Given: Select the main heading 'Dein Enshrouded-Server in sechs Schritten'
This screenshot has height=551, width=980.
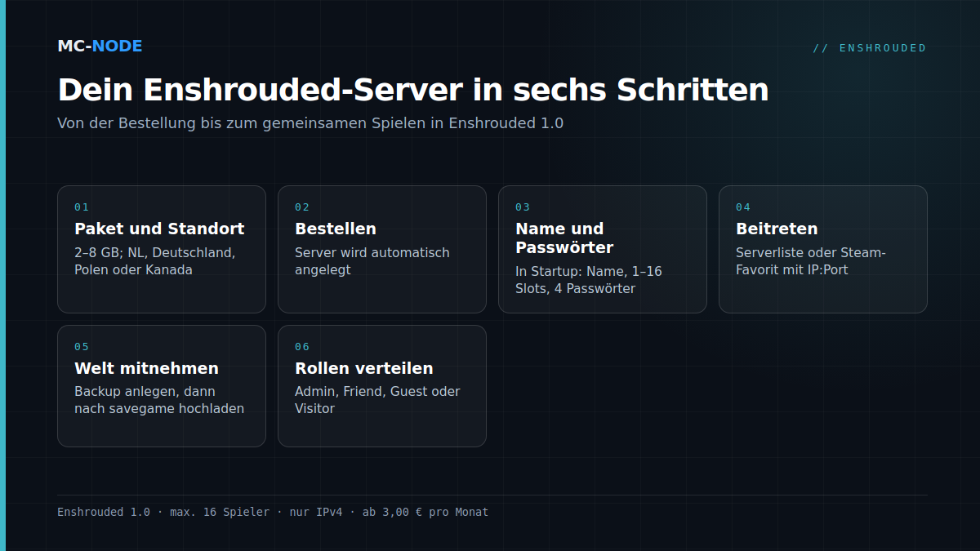Looking at the screenshot, I should click(413, 90).
